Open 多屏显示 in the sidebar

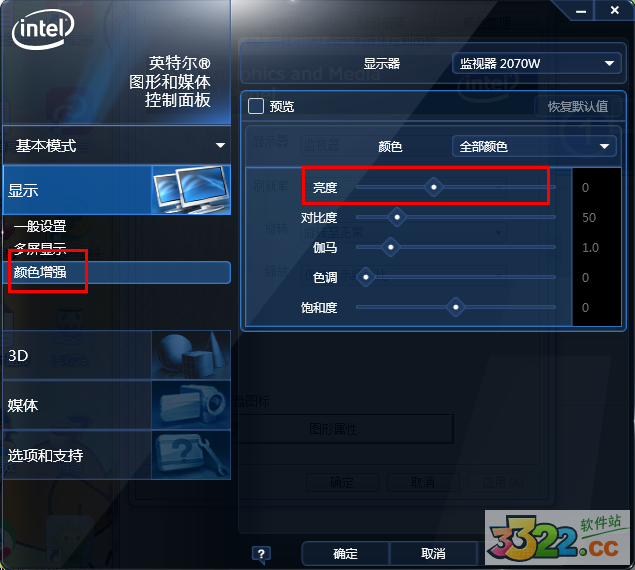coord(40,248)
